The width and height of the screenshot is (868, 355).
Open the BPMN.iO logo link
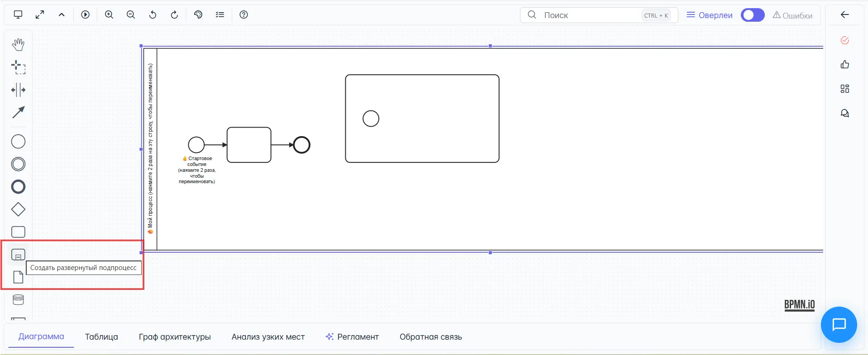[799, 305]
